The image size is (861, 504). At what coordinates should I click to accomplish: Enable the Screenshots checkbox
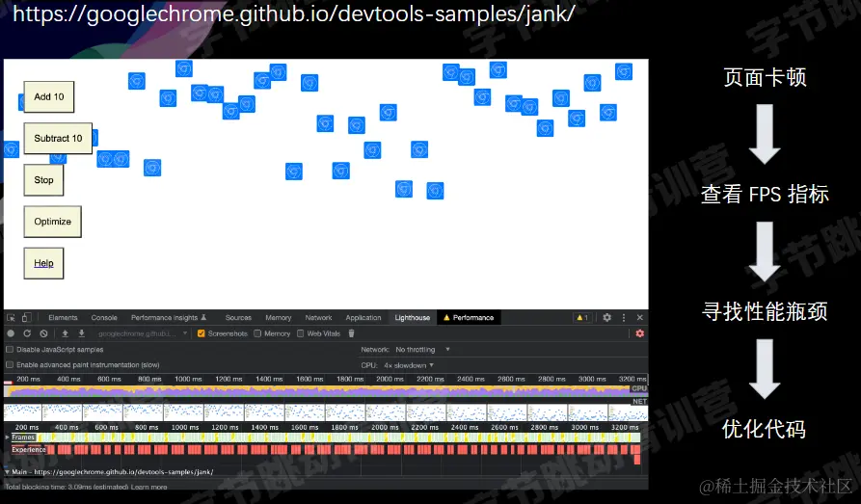click(x=201, y=333)
